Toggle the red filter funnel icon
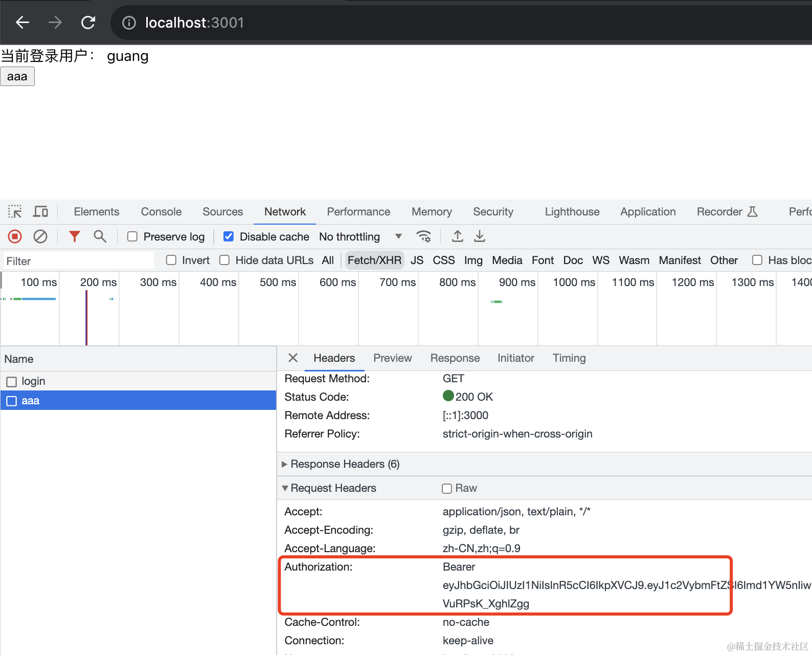Viewport: 812px width, 655px height. pyautogui.click(x=75, y=236)
